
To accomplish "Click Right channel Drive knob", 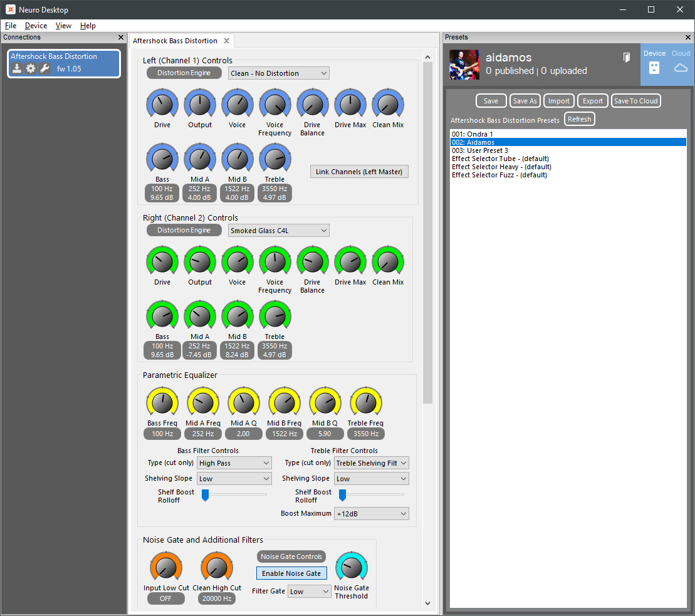I will tap(162, 263).
